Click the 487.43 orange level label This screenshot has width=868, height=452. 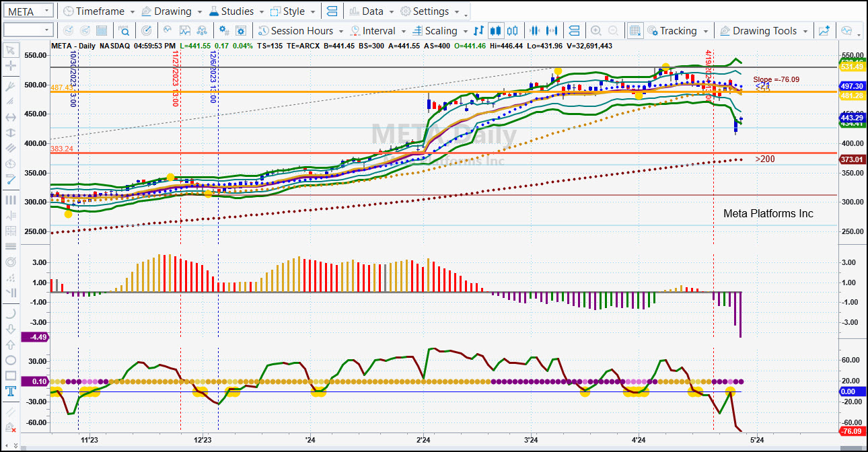click(x=61, y=87)
